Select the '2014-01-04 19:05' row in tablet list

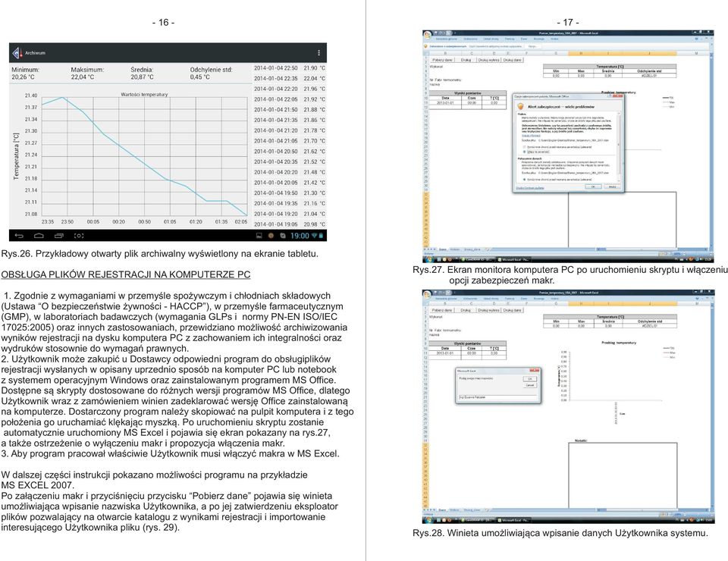[289, 224]
